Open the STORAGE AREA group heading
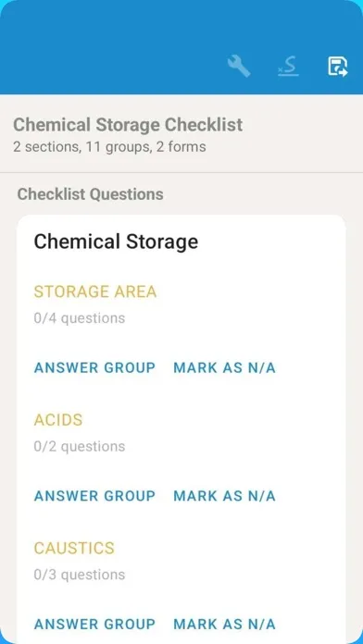 click(x=95, y=291)
